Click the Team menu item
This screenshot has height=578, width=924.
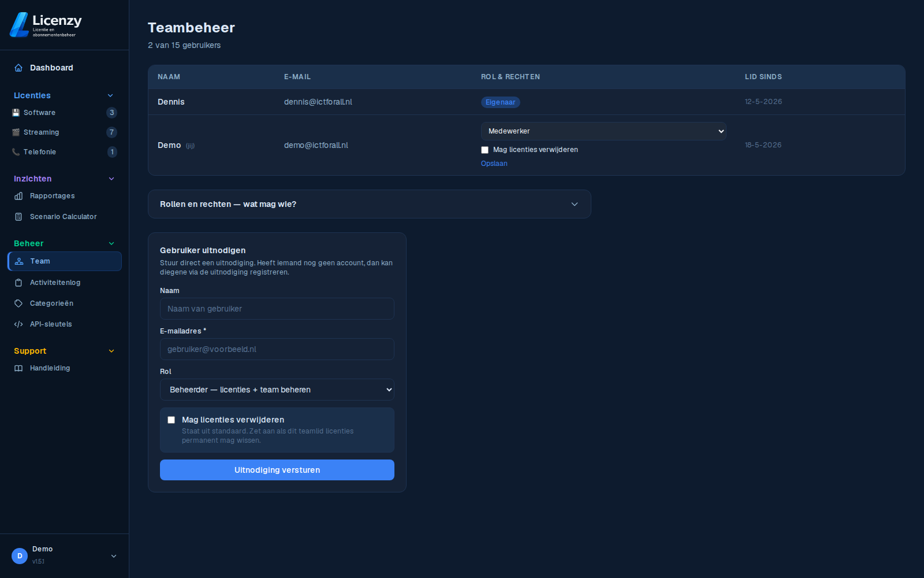pyautogui.click(x=65, y=261)
